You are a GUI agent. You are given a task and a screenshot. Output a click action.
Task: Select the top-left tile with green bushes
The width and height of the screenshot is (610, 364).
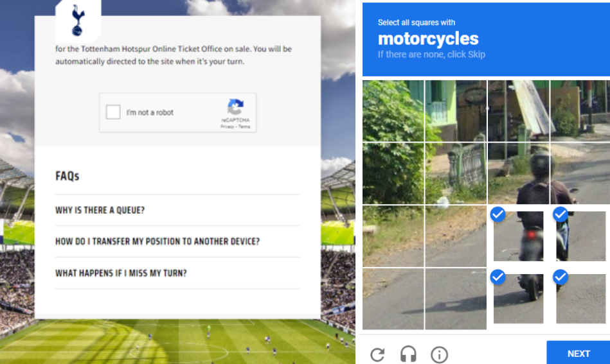pos(393,110)
